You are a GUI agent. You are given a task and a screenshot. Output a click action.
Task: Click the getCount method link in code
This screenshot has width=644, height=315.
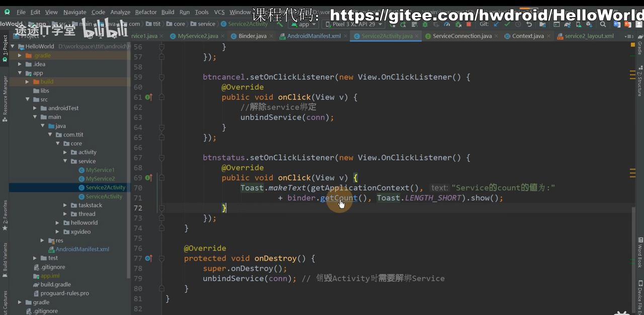339,198
